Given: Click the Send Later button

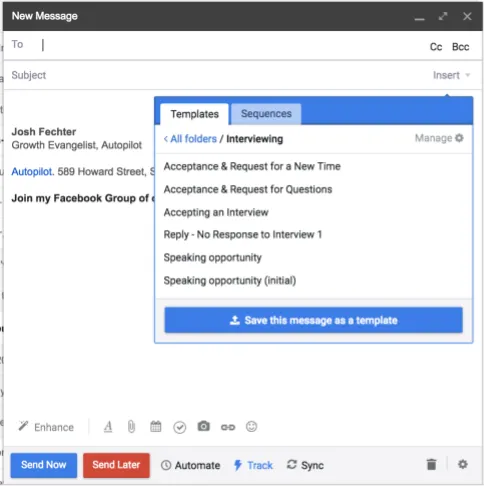Looking at the screenshot, I should (116, 465).
